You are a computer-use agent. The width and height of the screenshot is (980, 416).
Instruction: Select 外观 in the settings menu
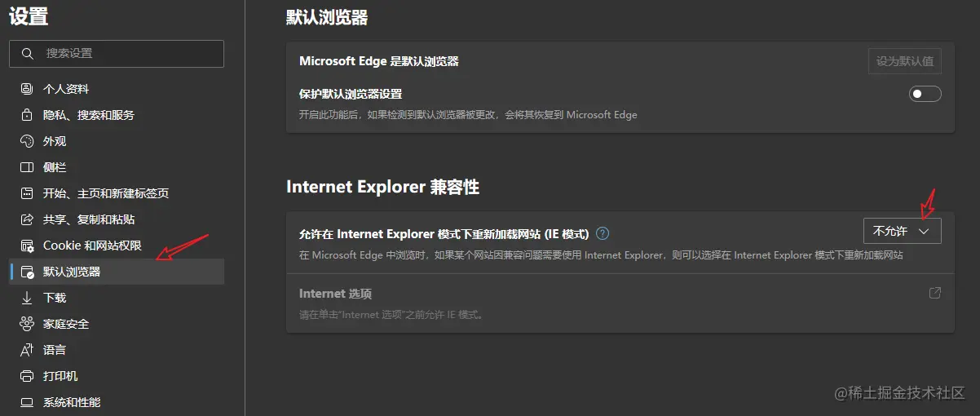click(x=117, y=141)
